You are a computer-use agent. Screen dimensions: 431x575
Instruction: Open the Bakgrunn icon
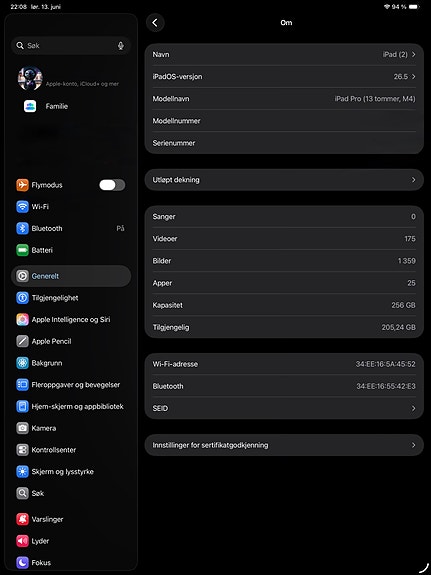[22, 363]
